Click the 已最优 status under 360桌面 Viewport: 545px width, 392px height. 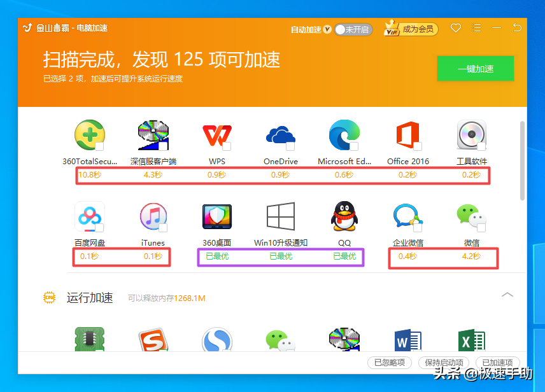pyautogui.click(x=217, y=256)
